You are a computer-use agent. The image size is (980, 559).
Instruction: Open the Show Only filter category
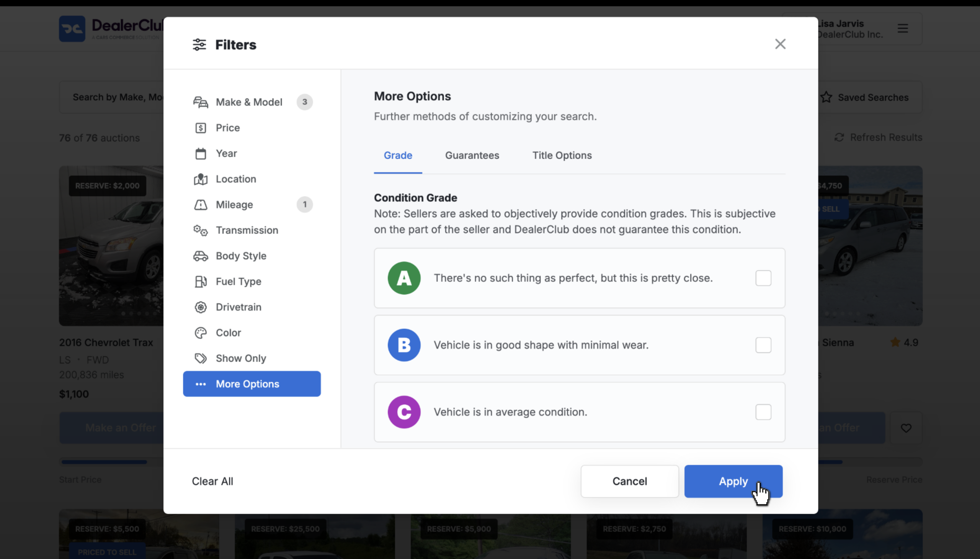[252, 358]
